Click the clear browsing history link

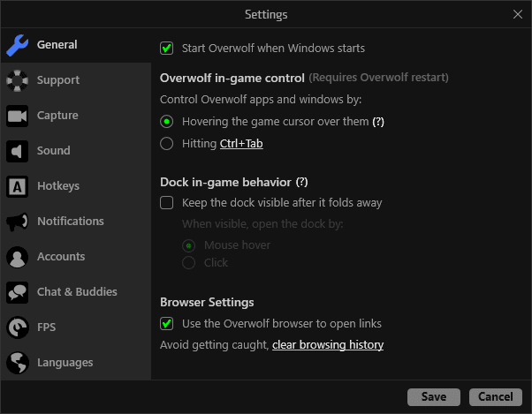tap(328, 345)
